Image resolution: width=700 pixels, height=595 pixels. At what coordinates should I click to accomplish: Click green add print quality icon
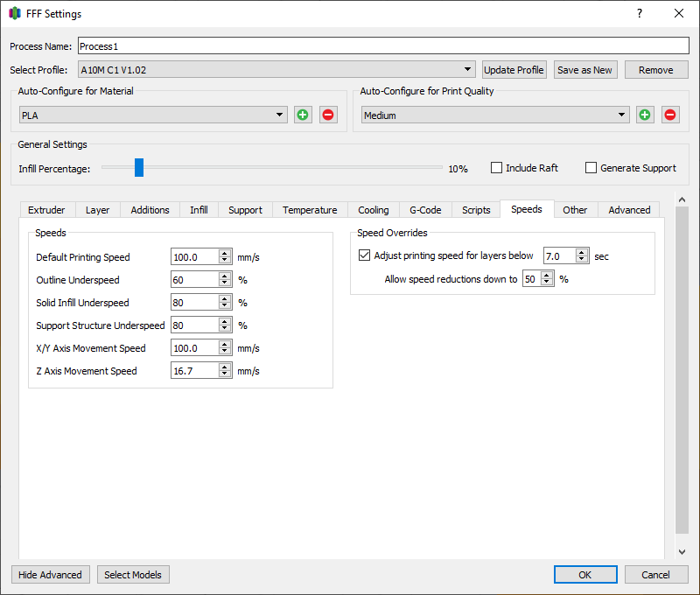pos(645,115)
